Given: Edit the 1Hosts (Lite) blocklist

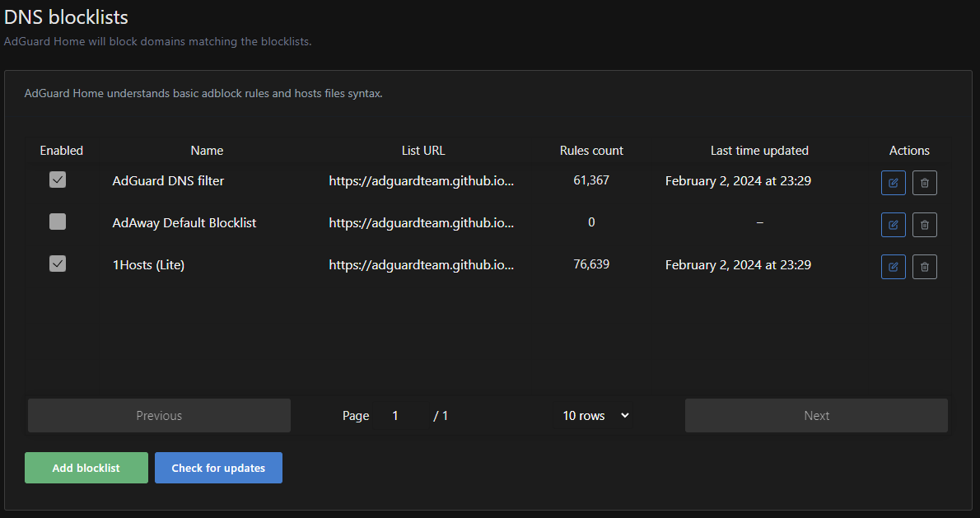Looking at the screenshot, I should 894,267.
